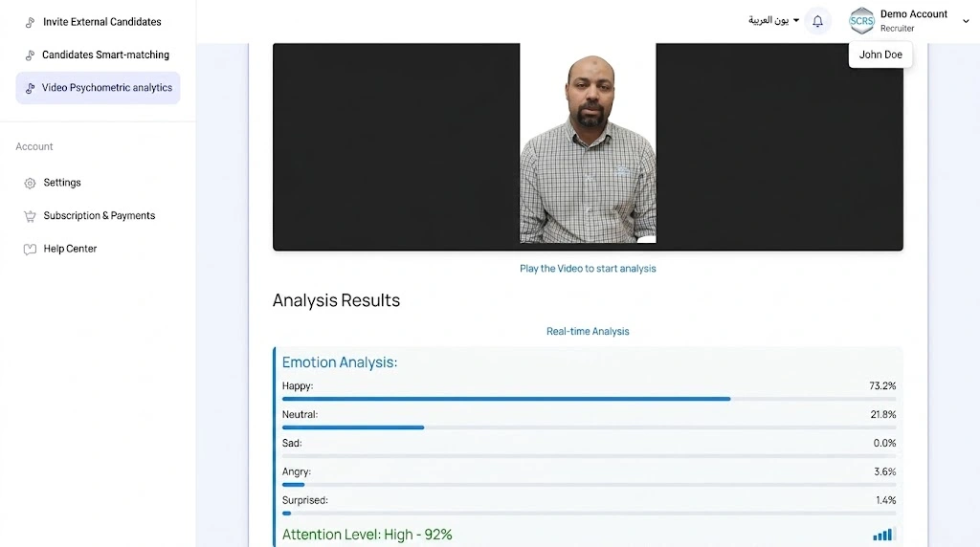
Task: Open the Arabic language dropdown
Action: click(x=773, y=21)
